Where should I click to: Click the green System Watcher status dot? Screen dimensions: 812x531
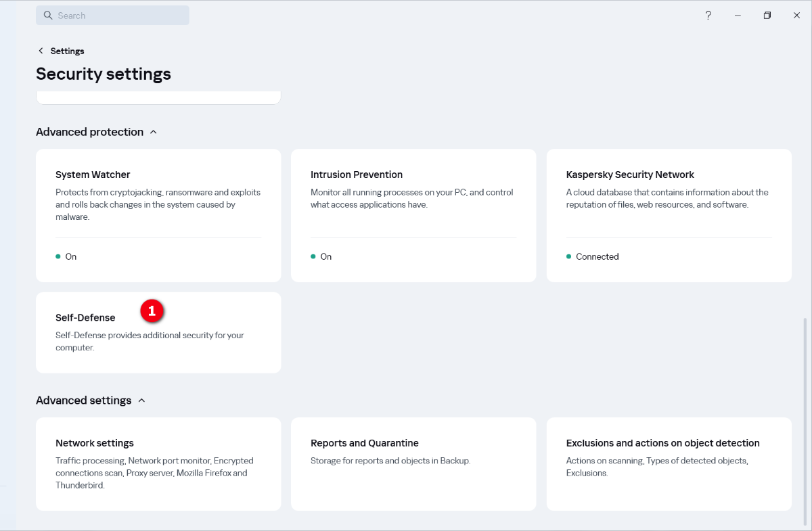coord(58,256)
